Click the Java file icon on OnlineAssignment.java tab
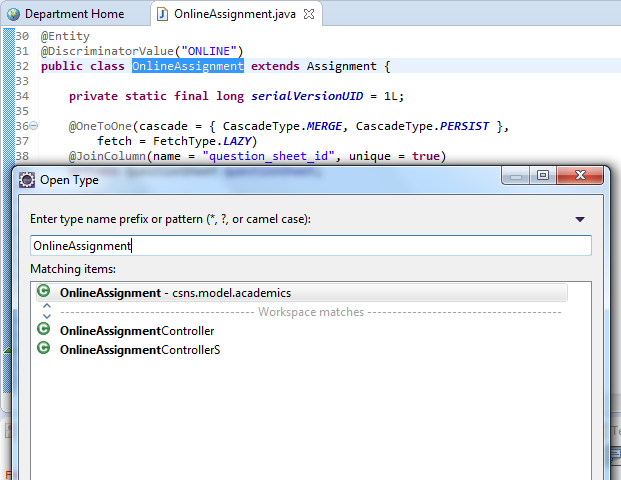 [162, 14]
